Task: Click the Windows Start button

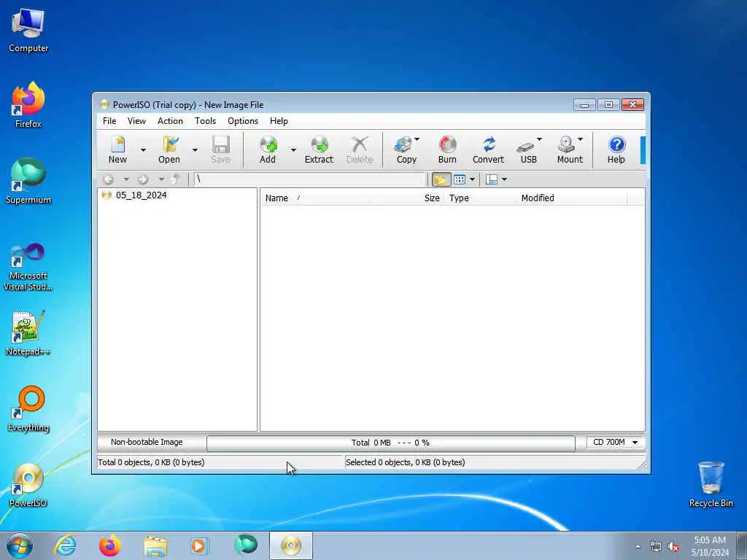Action: (20, 545)
